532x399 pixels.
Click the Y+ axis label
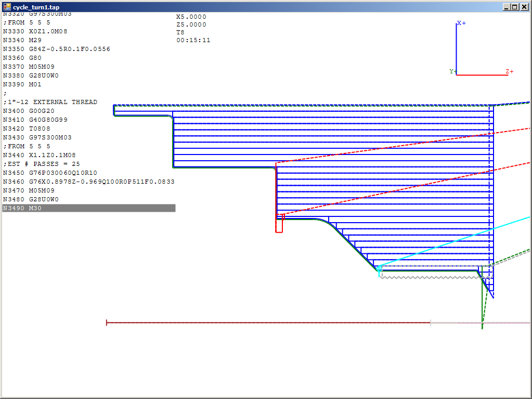point(453,71)
